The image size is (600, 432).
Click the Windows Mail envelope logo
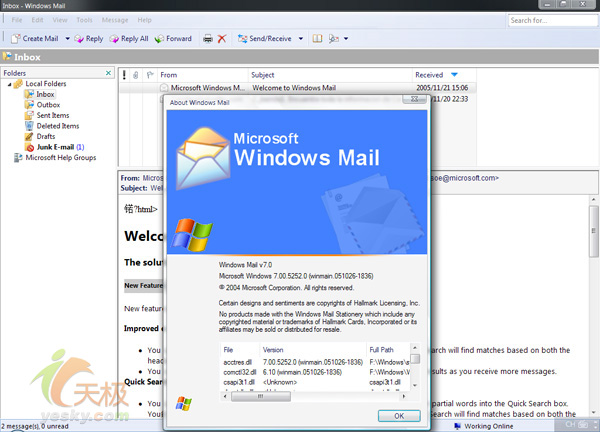point(204,158)
